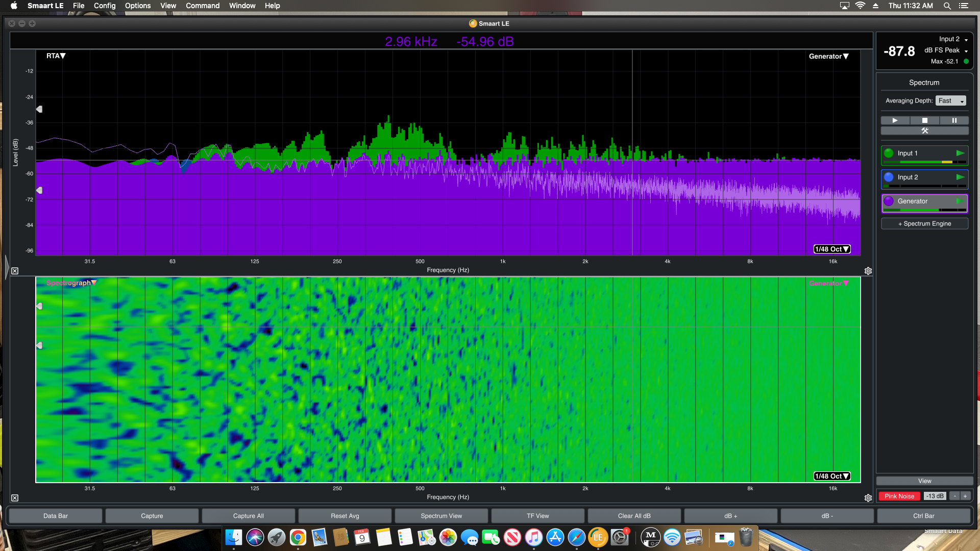Open Safari from the dock
This screenshot has width=980, height=551.
(x=576, y=537)
